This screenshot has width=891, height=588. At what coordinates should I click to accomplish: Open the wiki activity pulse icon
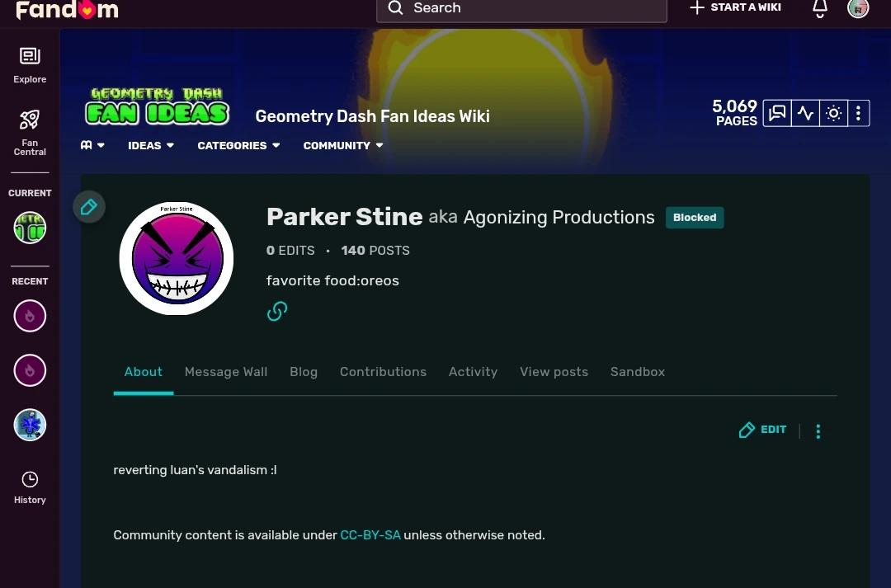click(x=804, y=114)
